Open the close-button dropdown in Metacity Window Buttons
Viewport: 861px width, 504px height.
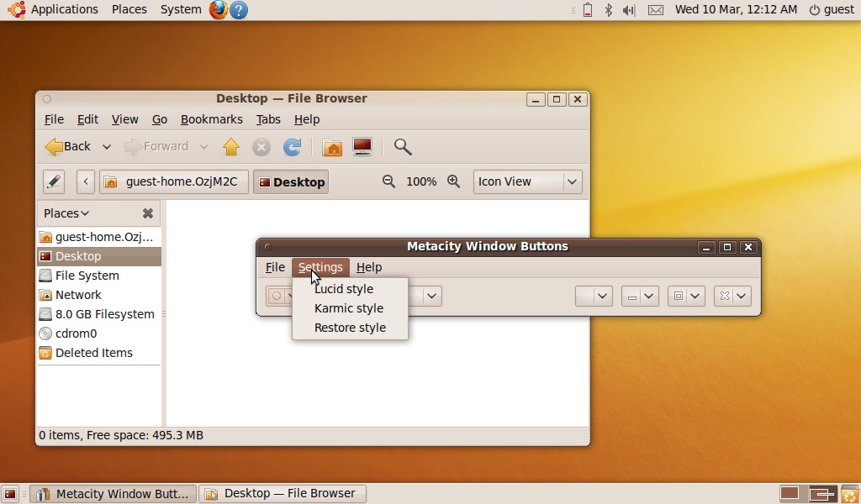(732, 297)
